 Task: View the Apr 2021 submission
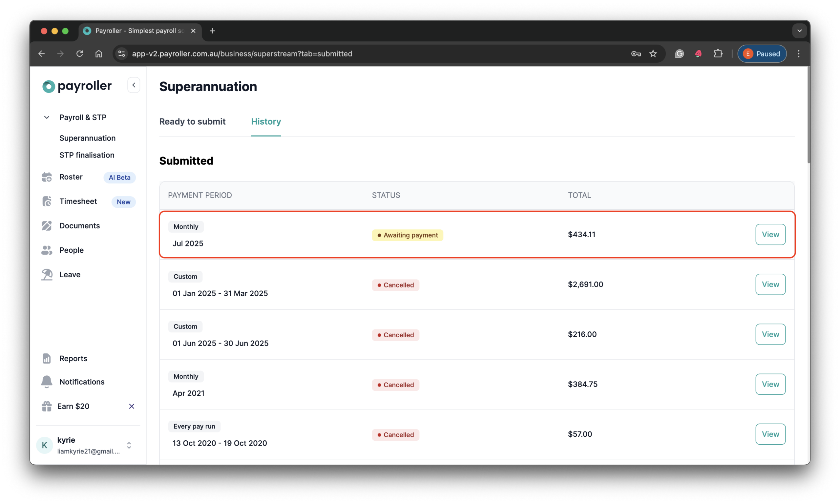[x=770, y=384]
